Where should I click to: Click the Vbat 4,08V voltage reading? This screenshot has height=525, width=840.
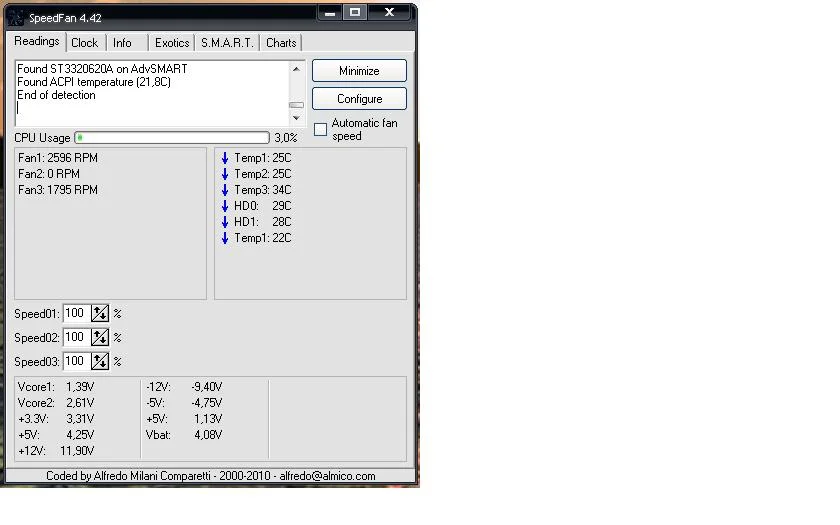click(184, 435)
